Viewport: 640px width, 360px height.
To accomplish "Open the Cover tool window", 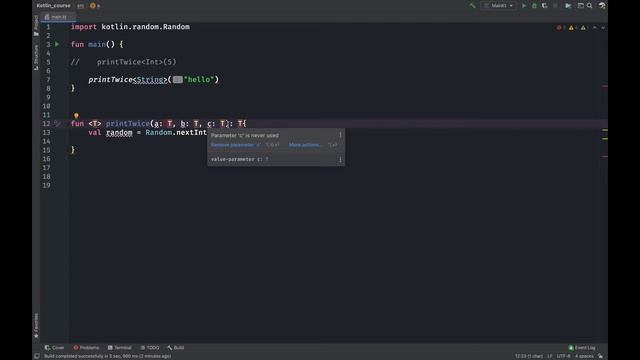I will pyautogui.click(x=55, y=348).
